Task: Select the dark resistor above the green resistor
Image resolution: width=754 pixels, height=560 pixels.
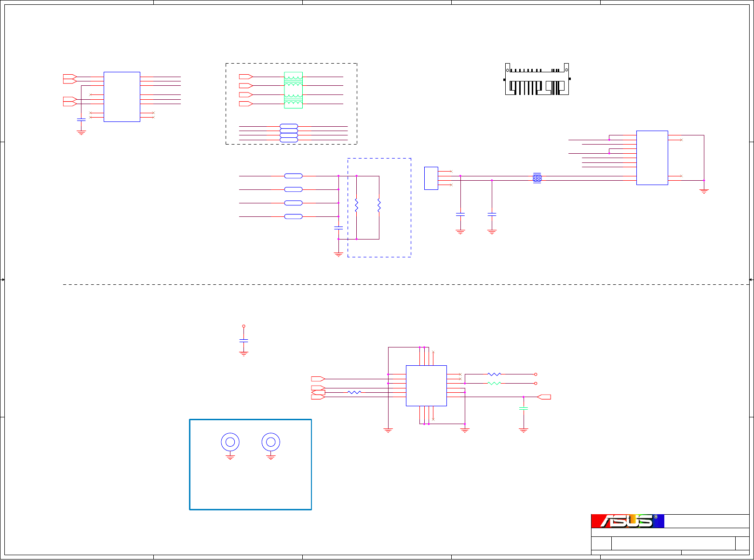Action: point(495,374)
